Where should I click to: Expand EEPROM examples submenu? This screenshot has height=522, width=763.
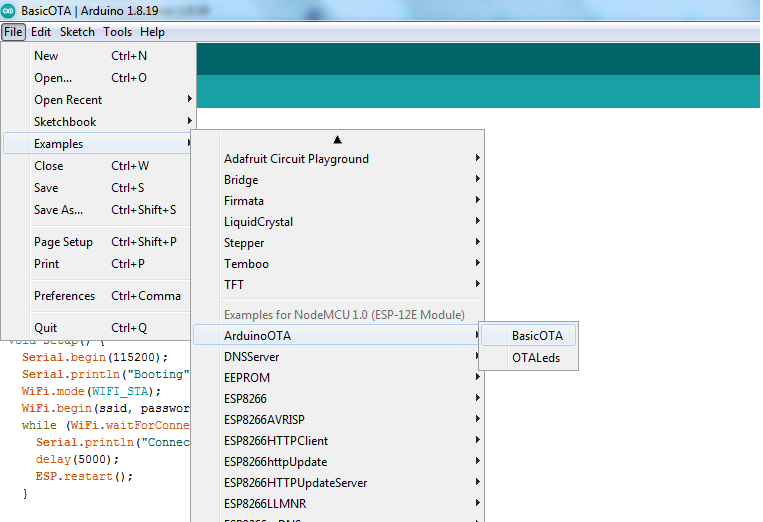pyautogui.click(x=338, y=378)
